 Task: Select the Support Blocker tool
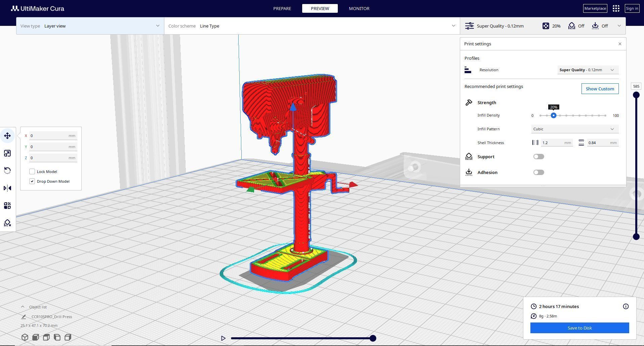pos(7,223)
